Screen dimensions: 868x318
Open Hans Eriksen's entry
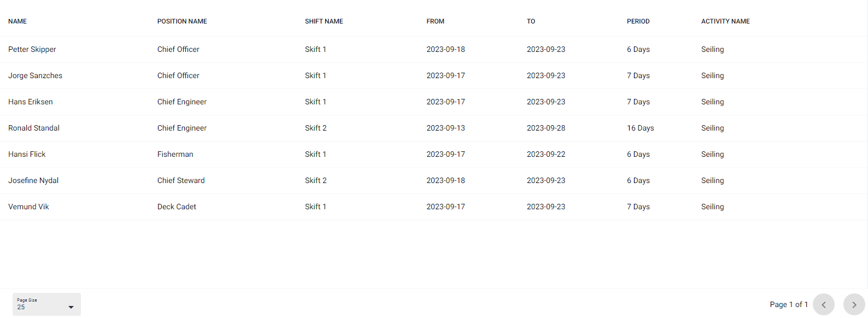pos(434,102)
